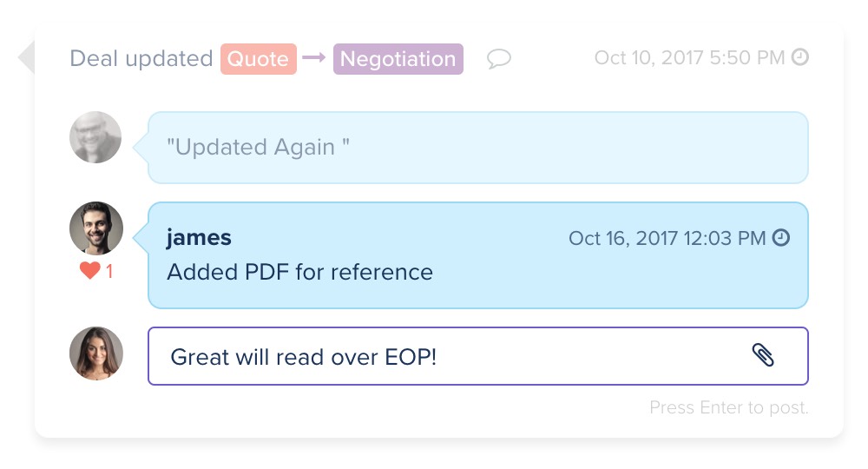Open the woman's avatar next to input
Screen dimensions: 868x469
(x=96, y=353)
